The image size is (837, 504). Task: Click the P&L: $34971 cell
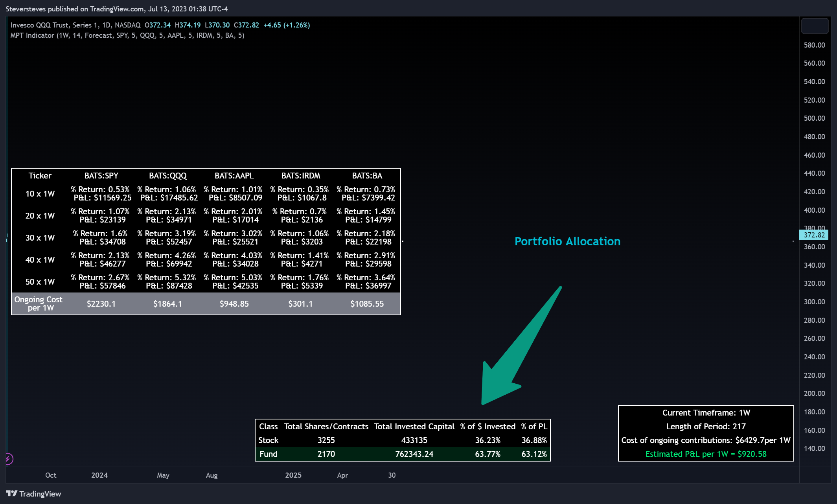pos(169,220)
